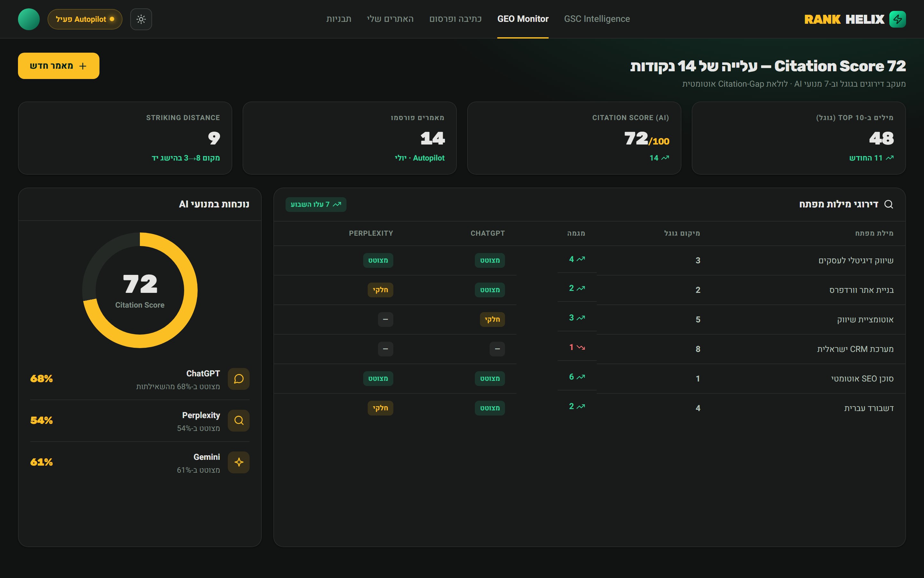The image size is (924, 578).
Task: Click the CHATGPT column header
Action: pos(488,233)
